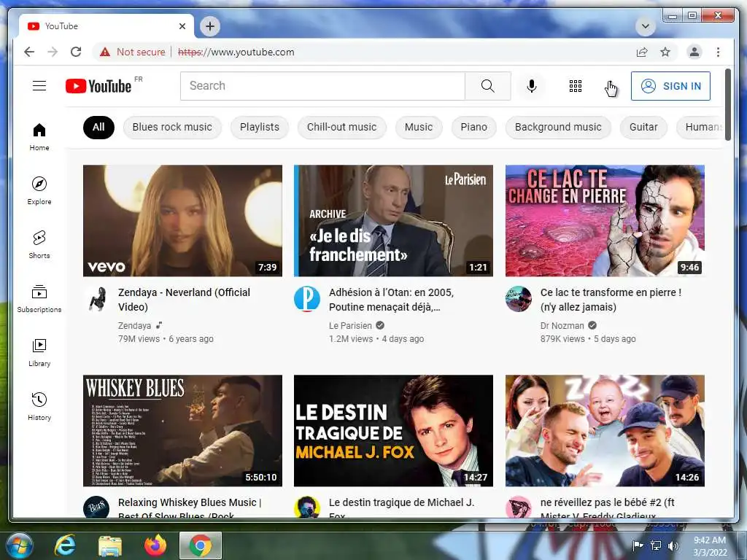Open the Whiskey Blues channel avatar
The height and width of the screenshot is (560, 747).
tap(97, 507)
